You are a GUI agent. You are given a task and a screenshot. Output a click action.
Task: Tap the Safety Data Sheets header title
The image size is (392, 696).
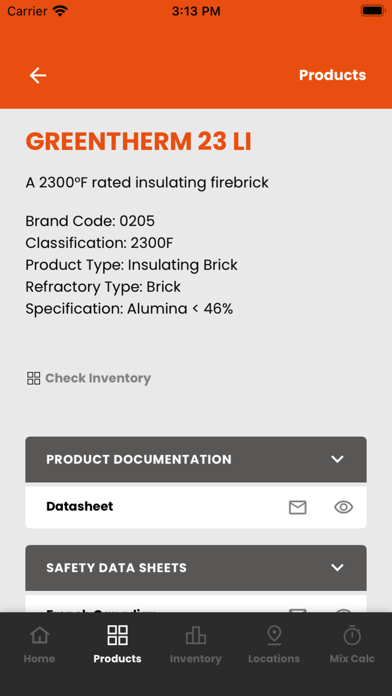pyautogui.click(x=116, y=568)
